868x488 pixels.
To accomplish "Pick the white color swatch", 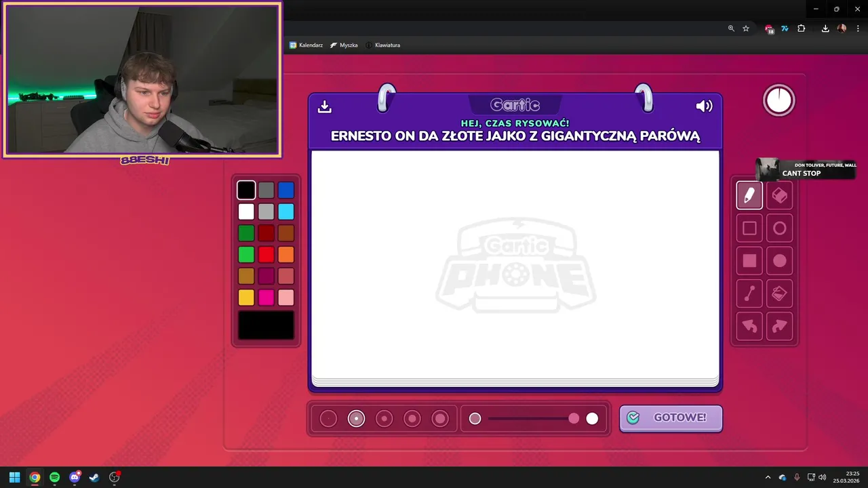I will (x=246, y=211).
